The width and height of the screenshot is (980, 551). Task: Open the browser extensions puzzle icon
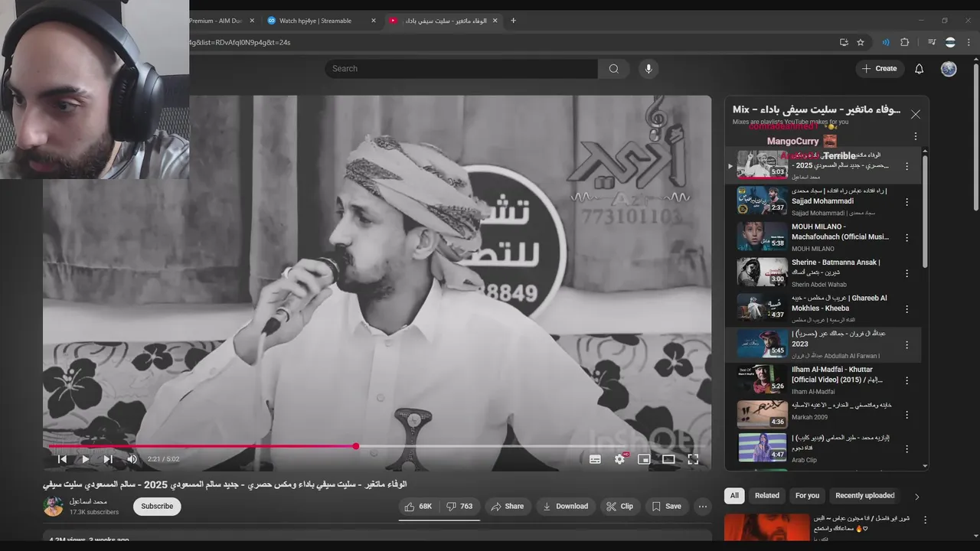tap(904, 42)
